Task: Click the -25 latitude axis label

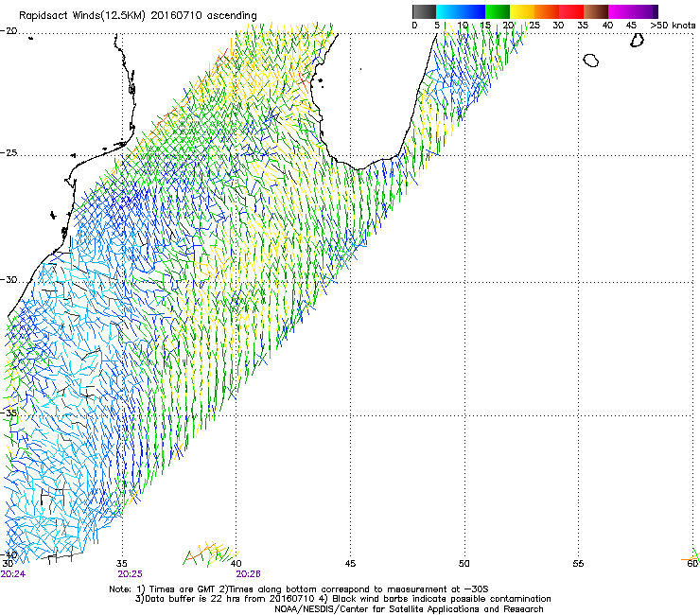Action: [9, 153]
